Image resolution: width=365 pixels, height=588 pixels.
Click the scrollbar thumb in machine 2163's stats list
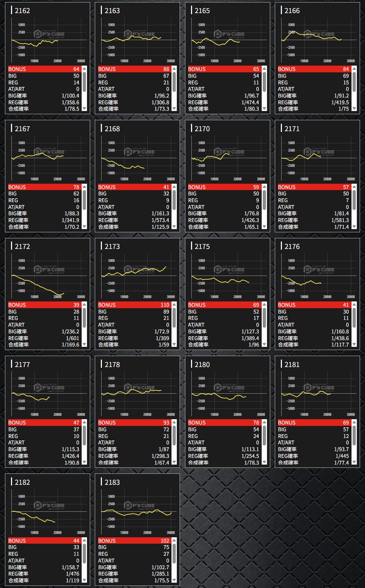pyautogui.click(x=174, y=82)
